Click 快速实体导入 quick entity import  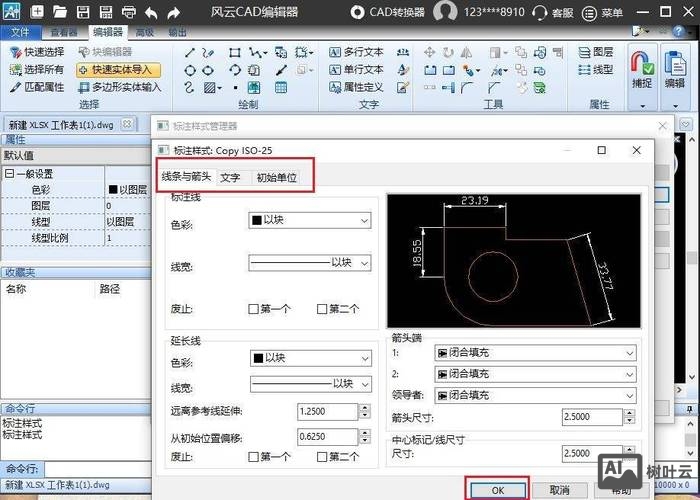coord(118,70)
